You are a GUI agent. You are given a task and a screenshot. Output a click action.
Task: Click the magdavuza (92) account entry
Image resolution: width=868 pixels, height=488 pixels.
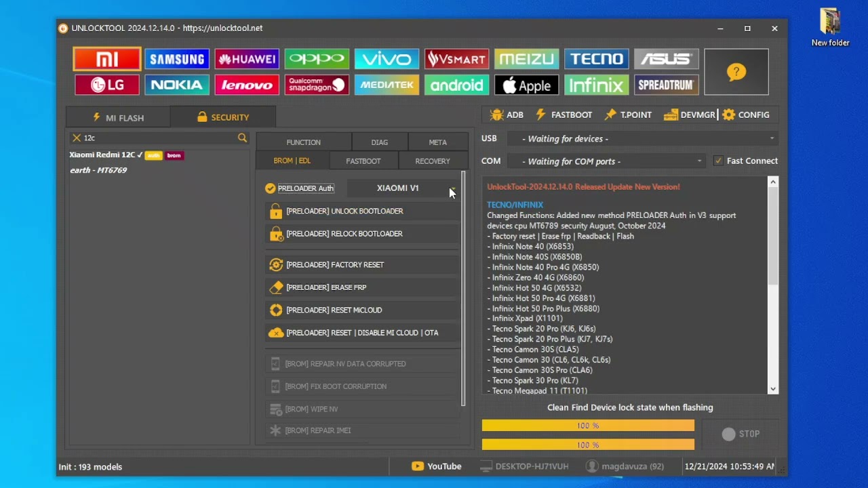pyautogui.click(x=625, y=466)
